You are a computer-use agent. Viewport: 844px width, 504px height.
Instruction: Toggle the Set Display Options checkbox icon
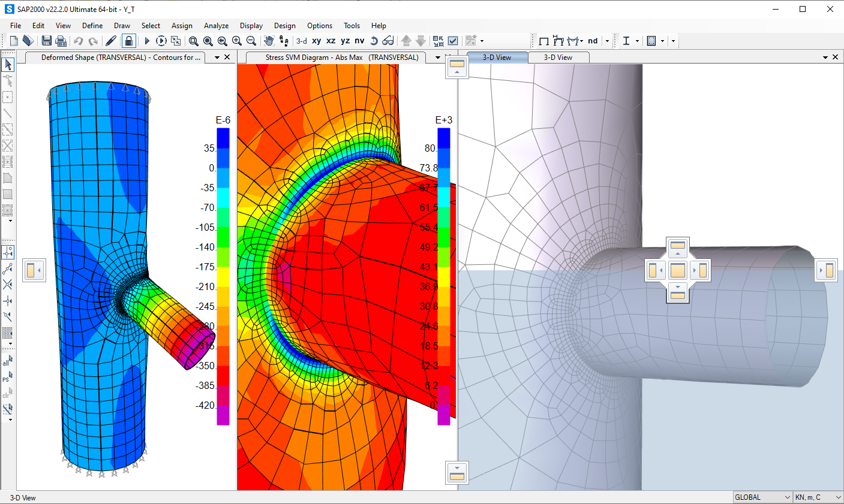[453, 41]
